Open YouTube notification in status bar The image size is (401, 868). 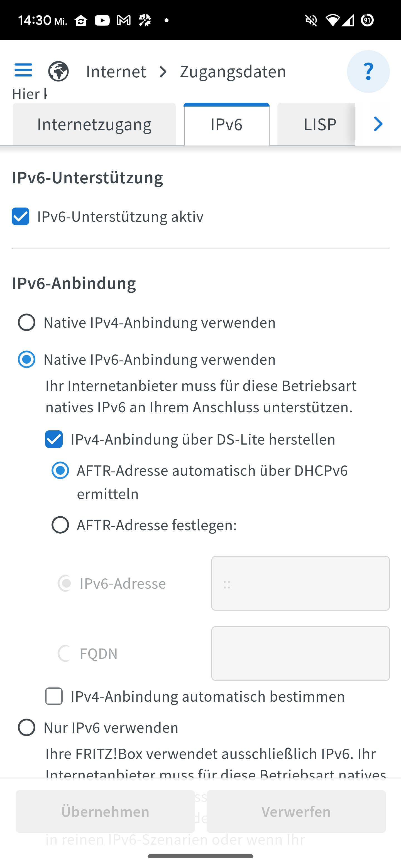102,21
